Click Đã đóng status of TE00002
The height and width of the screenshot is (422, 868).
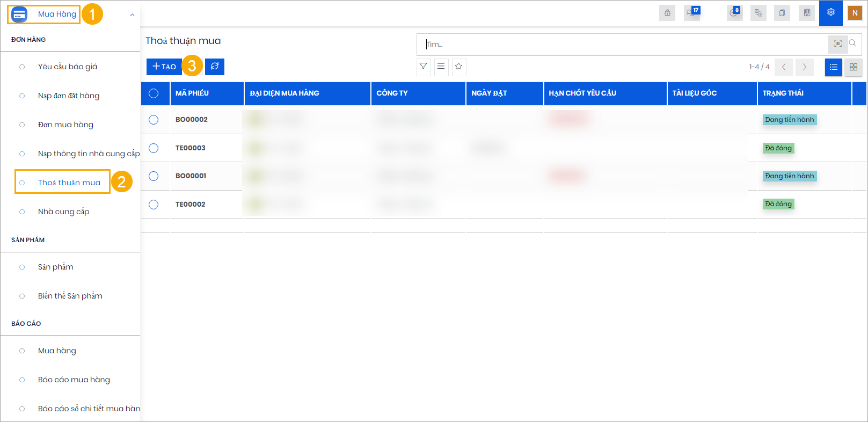(x=778, y=204)
